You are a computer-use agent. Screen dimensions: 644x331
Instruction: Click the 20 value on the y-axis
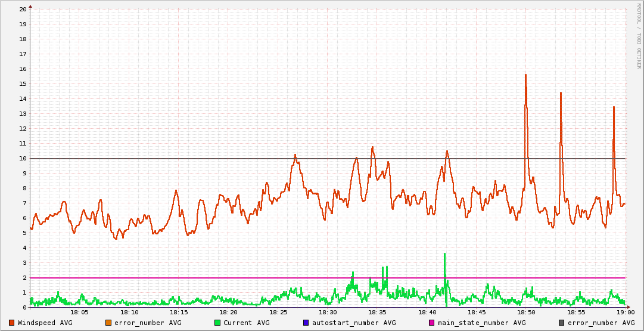coord(23,9)
